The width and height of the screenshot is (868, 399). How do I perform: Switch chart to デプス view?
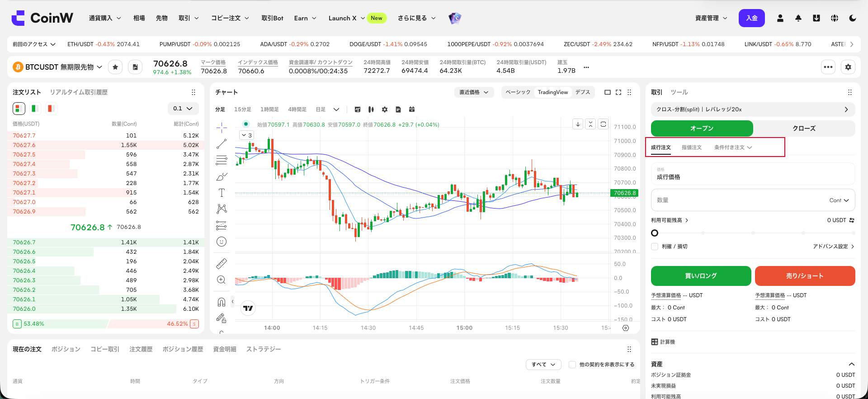(583, 92)
